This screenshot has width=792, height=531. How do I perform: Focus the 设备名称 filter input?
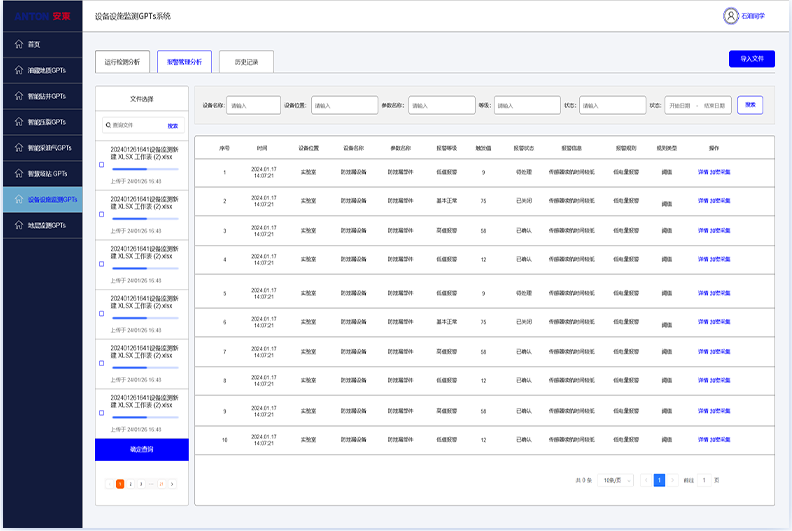tap(253, 105)
